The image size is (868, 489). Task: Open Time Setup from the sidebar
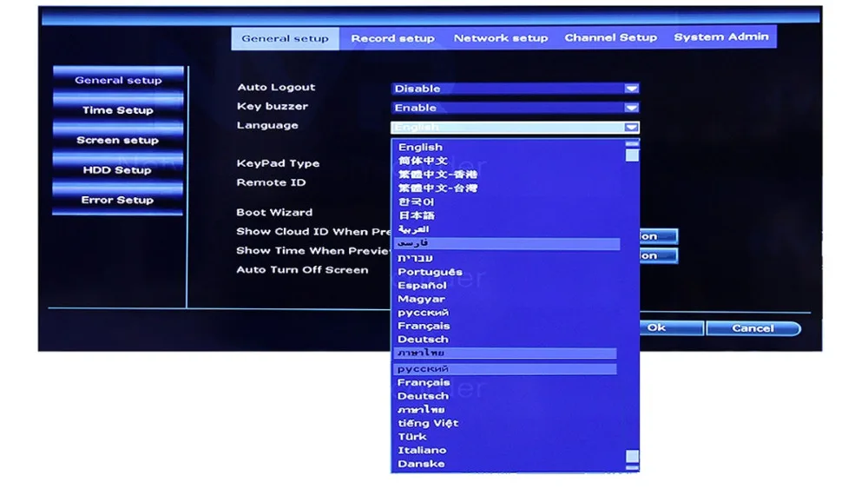[118, 110]
